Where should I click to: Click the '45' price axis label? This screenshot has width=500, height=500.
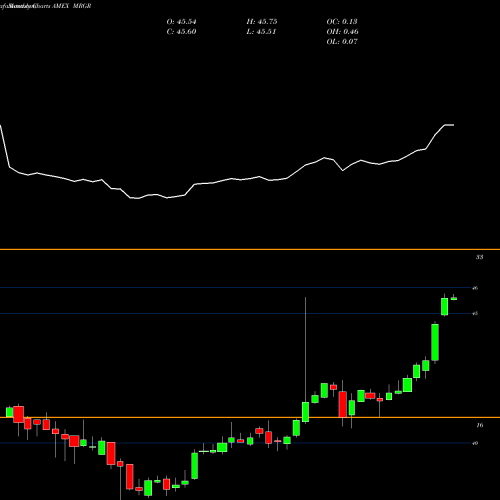click(x=475, y=313)
